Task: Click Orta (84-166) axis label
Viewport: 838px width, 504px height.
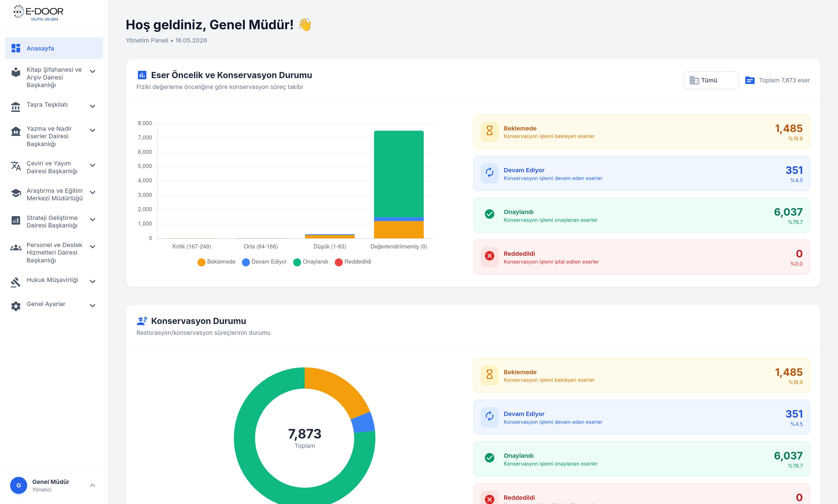Action: coord(261,247)
